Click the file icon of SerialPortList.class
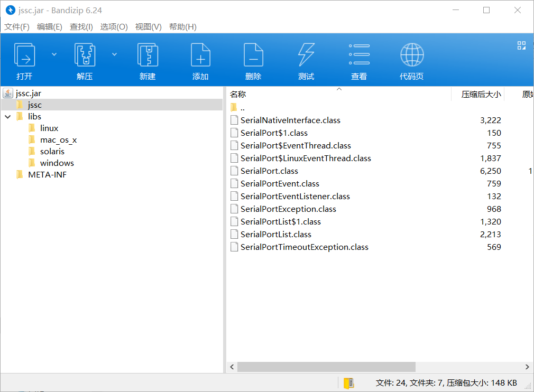The width and height of the screenshot is (534, 392). click(234, 235)
